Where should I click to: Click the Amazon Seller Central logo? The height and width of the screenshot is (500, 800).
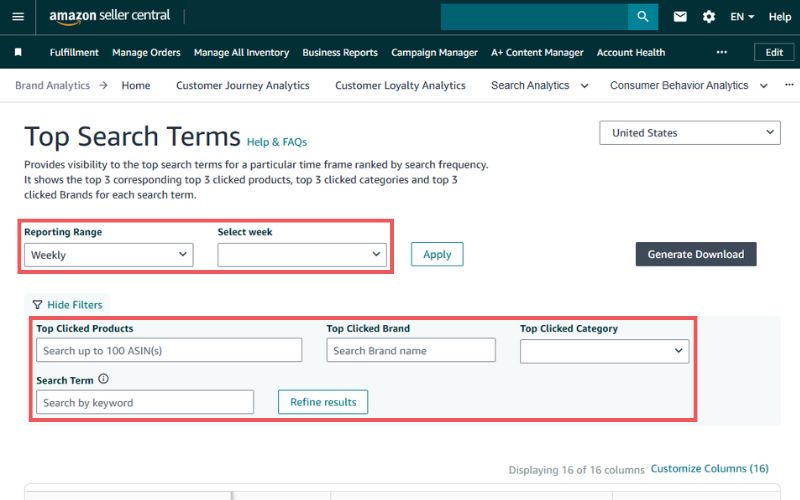click(x=110, y=16)
